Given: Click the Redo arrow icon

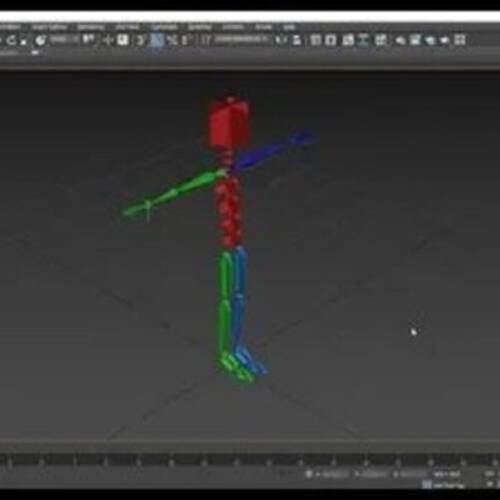Looking at the screenshot, I should click(x=11, y=40).
